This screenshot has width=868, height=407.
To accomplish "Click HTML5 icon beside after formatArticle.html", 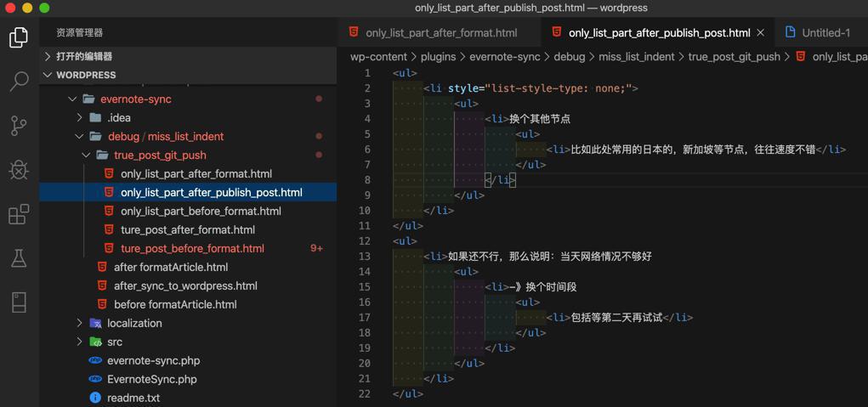I will tap(102, 267).
